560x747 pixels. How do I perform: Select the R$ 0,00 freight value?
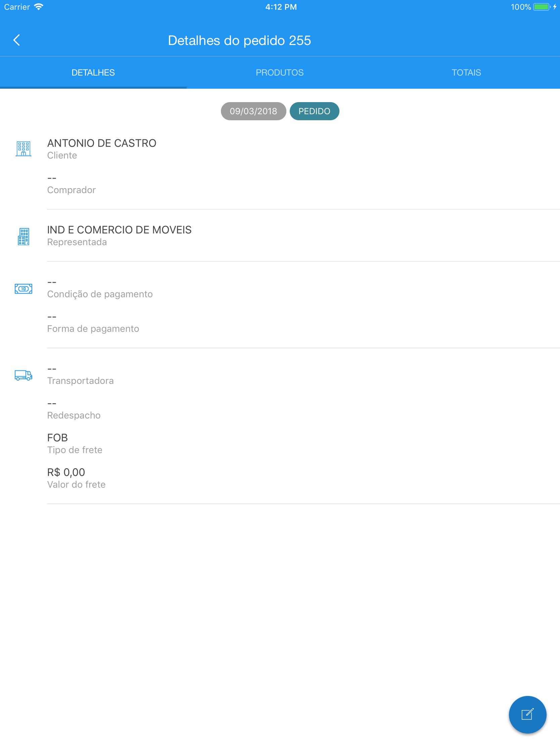coord(66,472)
